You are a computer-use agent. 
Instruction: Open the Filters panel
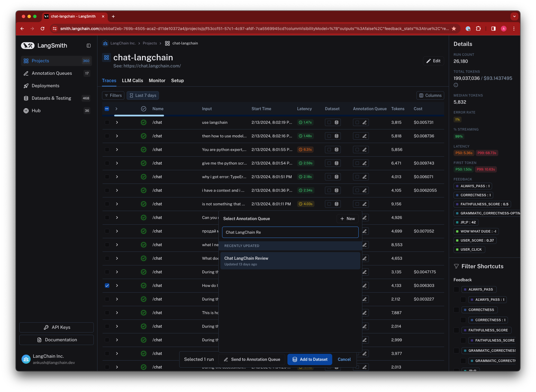[x=113, y=95]
